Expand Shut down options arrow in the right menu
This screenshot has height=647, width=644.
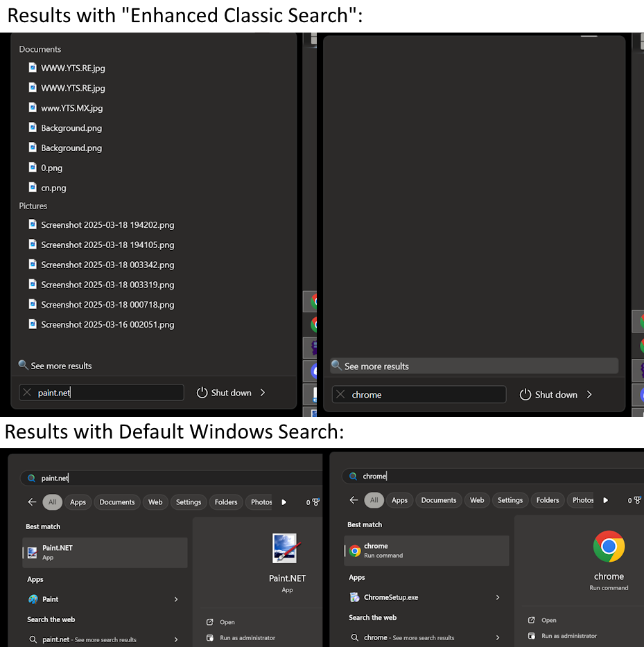pyautogui.click(x=589, y=394)
